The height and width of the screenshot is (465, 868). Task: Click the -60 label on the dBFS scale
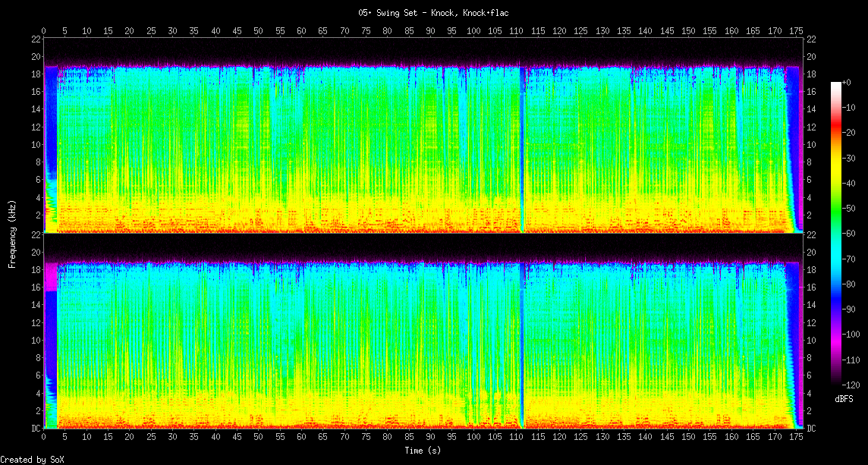pyautogui.click(x=852, y=234)
